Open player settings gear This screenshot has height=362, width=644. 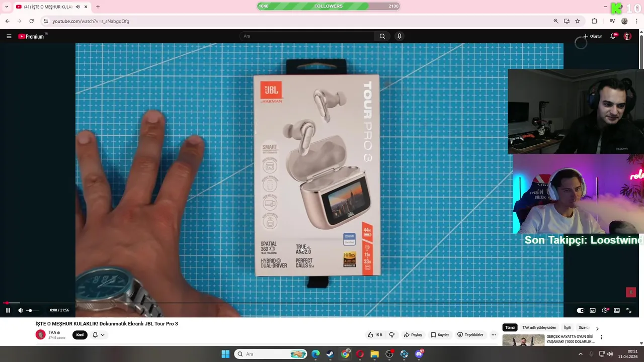[x=605, y=310]
